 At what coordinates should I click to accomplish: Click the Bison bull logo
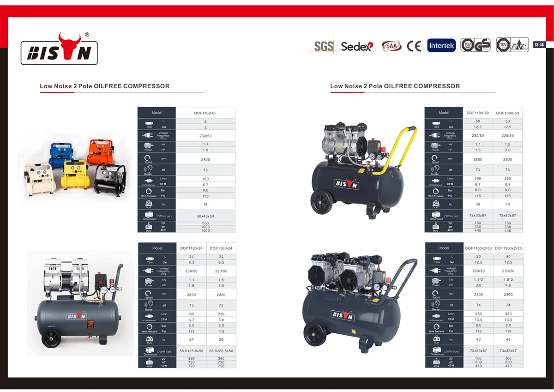[x=59, y=49]
